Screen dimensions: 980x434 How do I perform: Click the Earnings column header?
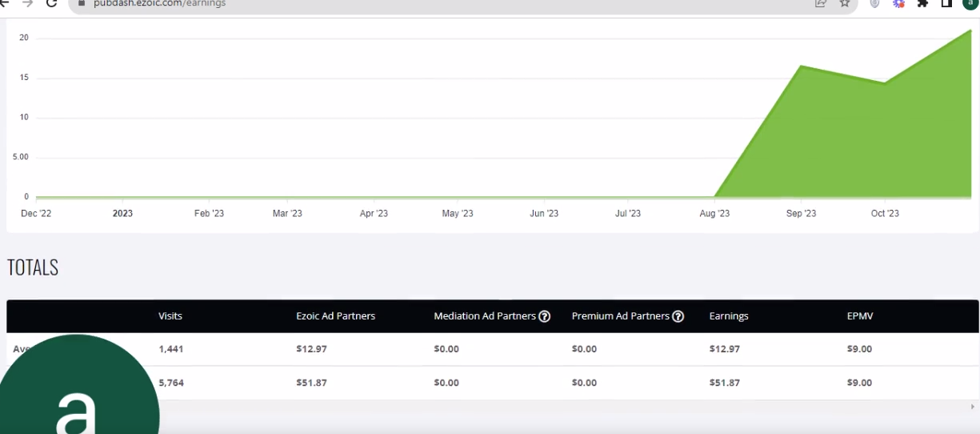pyautogui.click(x=729, y=316)
